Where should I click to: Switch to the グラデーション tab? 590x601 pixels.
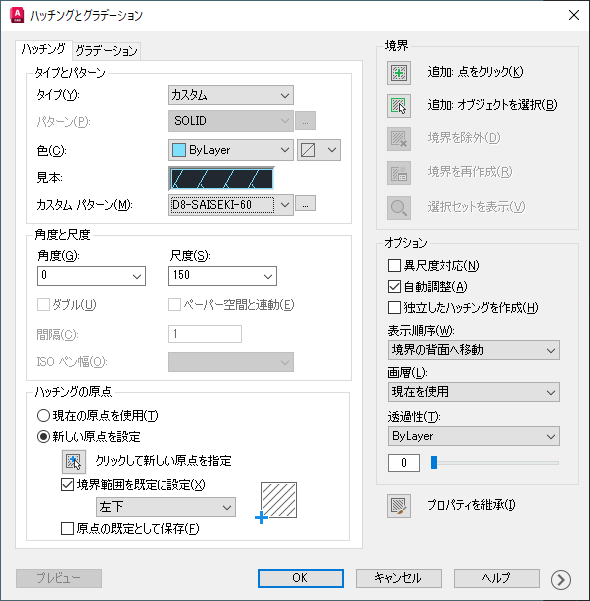pyautogui.click(x=107, y=51)
